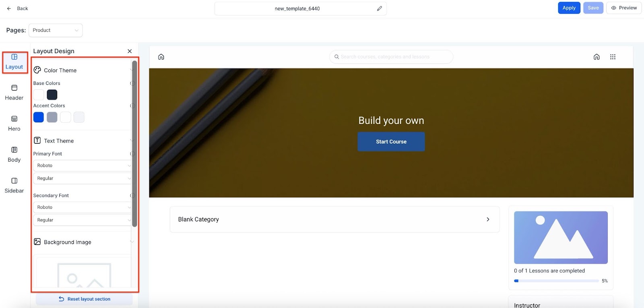The image size is (644, 308).
Task: Click the 'Accent Colors' label
Action: coord(49,106)
